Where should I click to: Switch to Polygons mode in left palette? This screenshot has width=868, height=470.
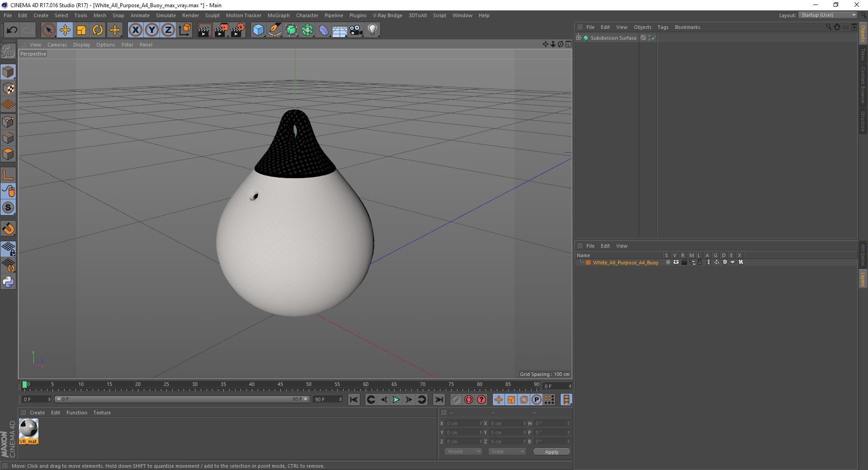pyautogui.click(x=8, y=155)
